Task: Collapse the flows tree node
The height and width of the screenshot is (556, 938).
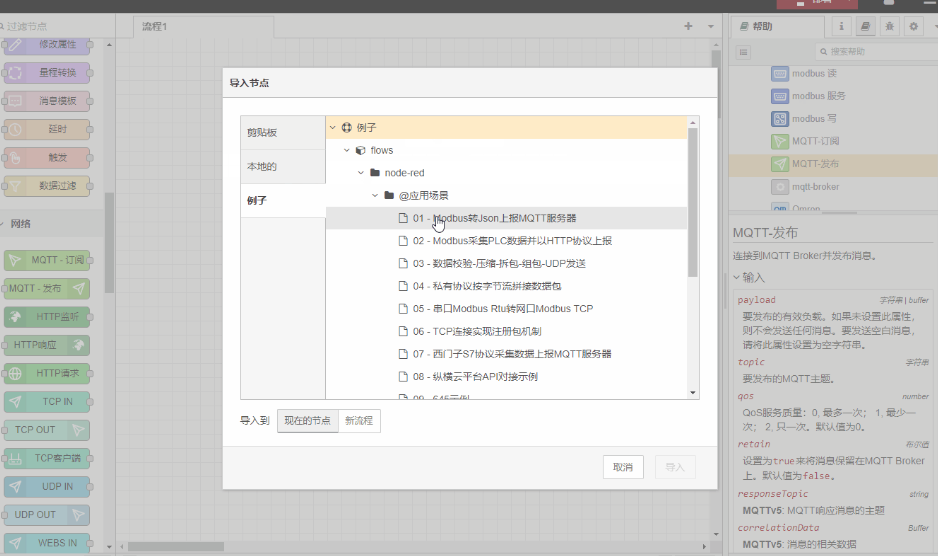Action: click(347, 150)
